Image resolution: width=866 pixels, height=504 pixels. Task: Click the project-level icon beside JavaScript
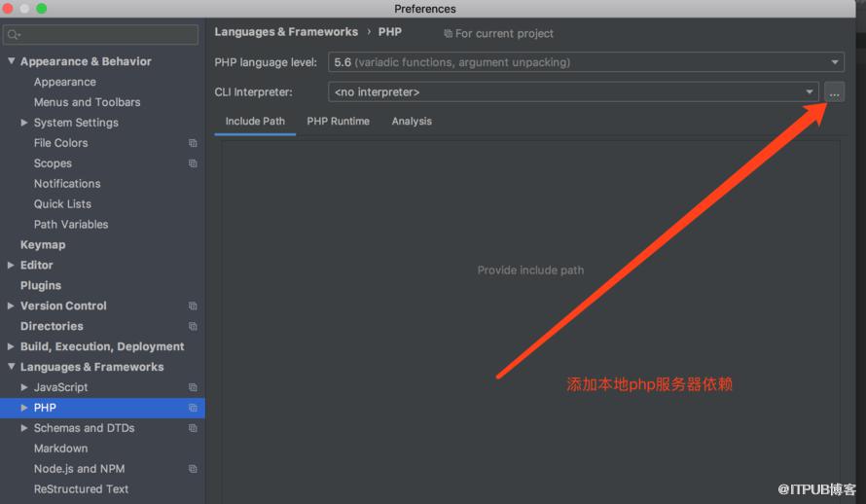tap(193, 387)
